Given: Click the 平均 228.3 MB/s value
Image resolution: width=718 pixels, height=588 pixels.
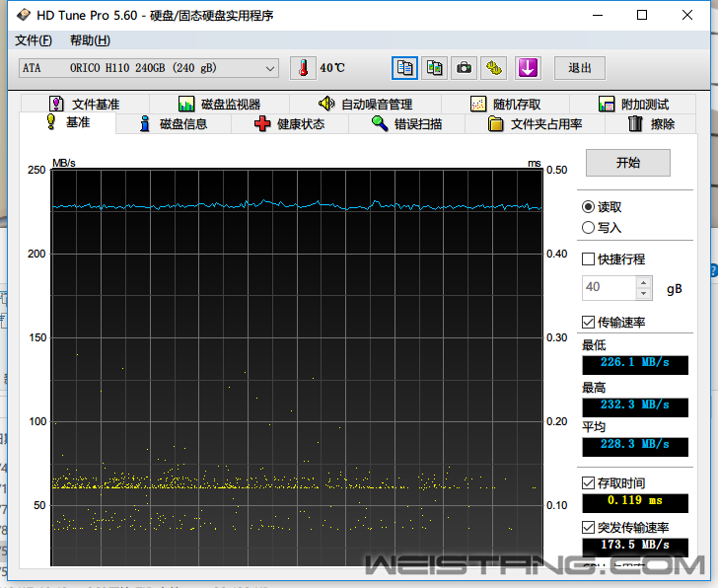Looking at the screenshot, I should 635,447.
